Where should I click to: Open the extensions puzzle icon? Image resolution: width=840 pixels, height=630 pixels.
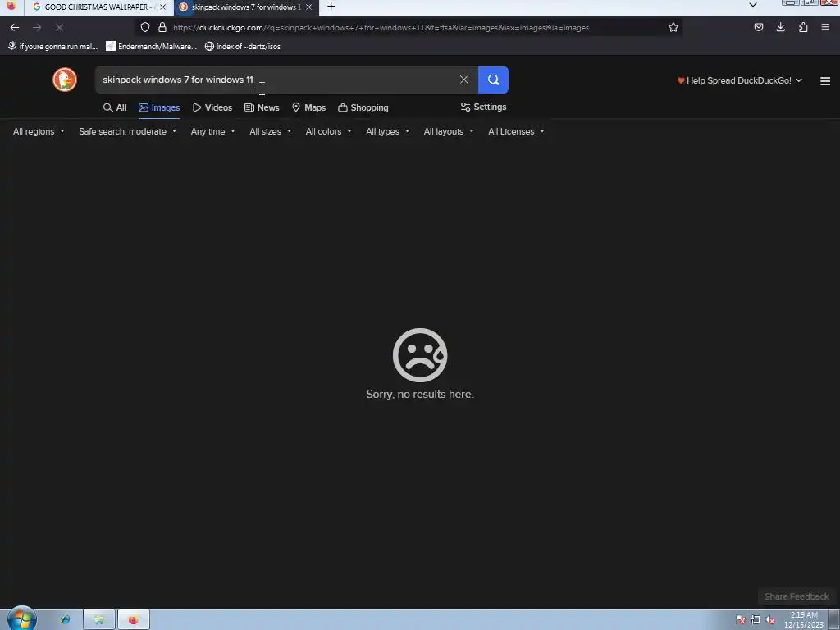pyautogui.click(x=803, y=27)
